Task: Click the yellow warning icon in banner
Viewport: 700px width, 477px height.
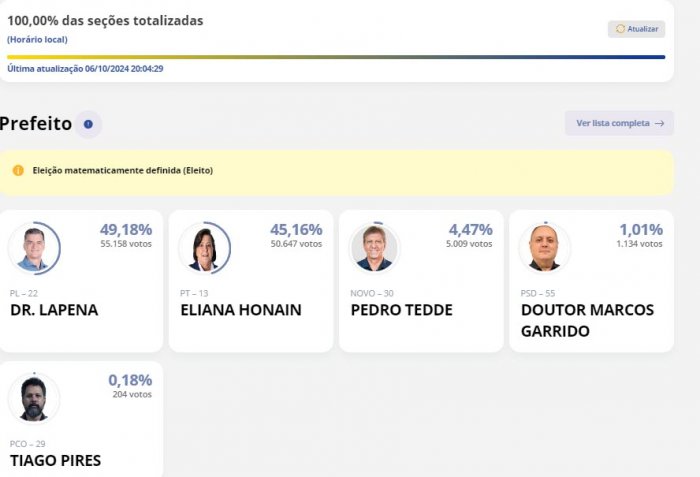Action: tap(18, 170)
